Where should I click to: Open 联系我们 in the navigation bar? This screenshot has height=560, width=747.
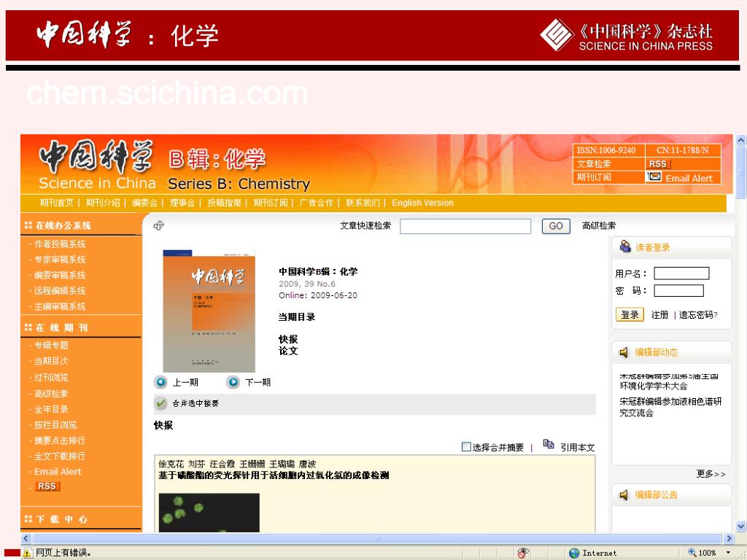(363, 203)
